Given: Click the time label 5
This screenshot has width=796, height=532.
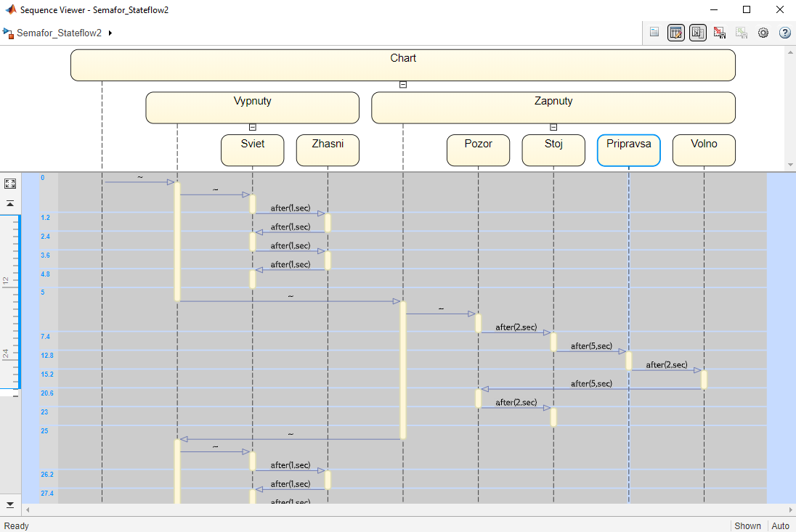Looking at the screenshot, I should tap(43, 292).
